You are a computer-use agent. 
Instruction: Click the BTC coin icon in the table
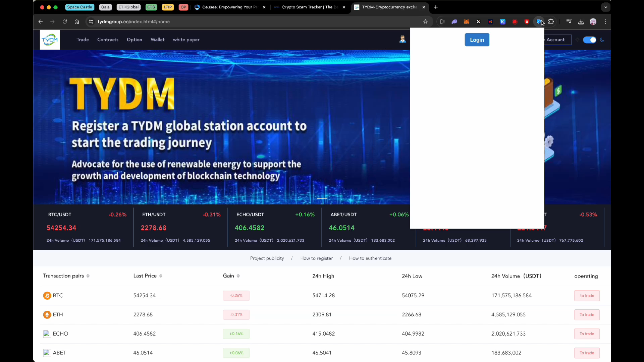point(47,296)
